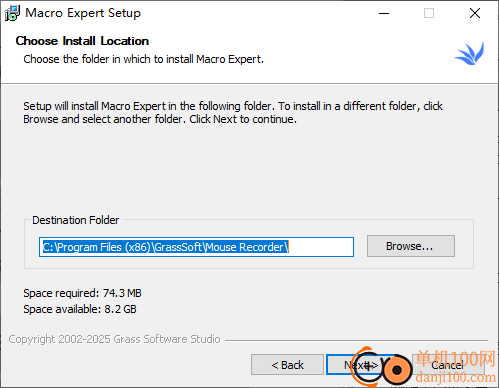Screen dimensions: 499x388
Task: Click the installer icon in the title bar
Action: [12, 13]
